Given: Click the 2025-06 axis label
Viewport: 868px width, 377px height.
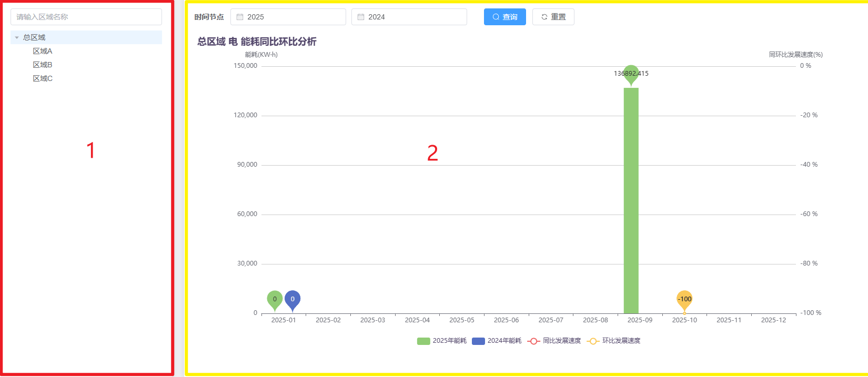Looking at the screenshot, I should click(x=506, y=320).
